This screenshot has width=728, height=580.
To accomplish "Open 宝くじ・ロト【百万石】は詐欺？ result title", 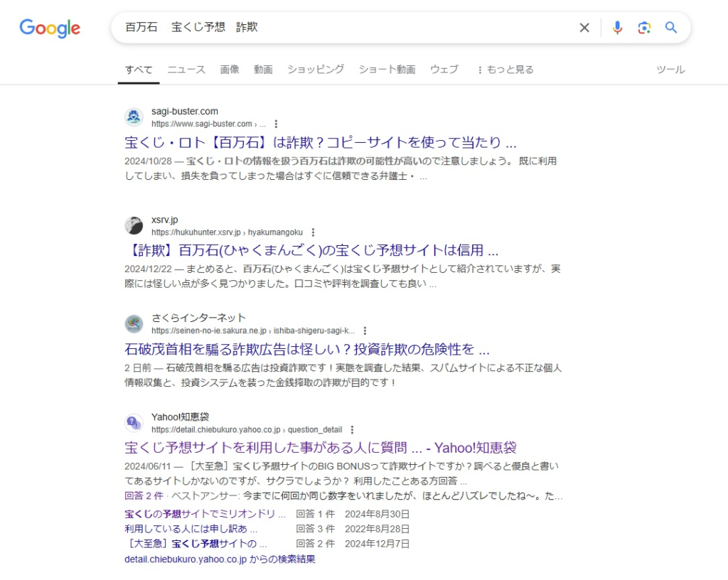I will point(320,141).
